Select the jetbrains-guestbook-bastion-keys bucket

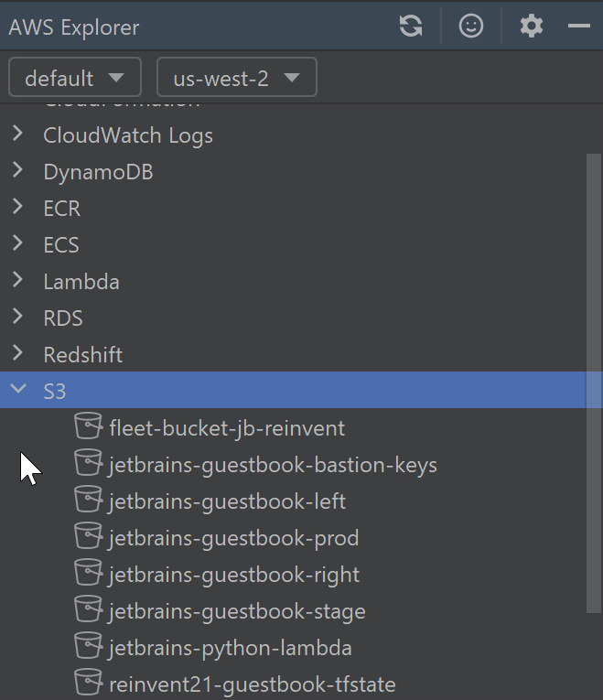[x=273, y=465]
